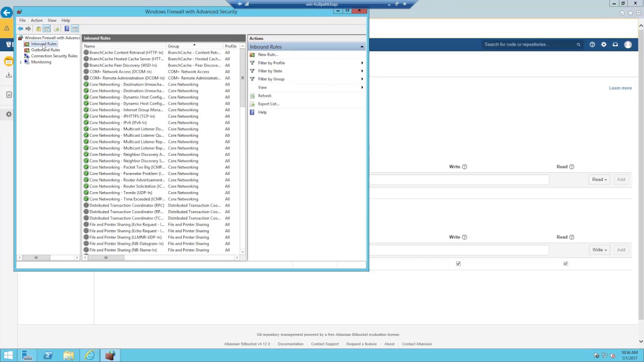644x362 pixels.
Task: Open Bitbucket administration gear icon
Action: click(x=604, y=44)
